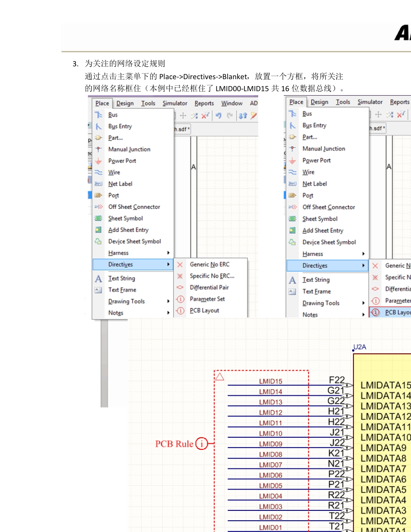The width and height of the screenshot is (411, 532).
Task: Click Differential Pair icon in left screenshot
Action: tap(180, 287)
